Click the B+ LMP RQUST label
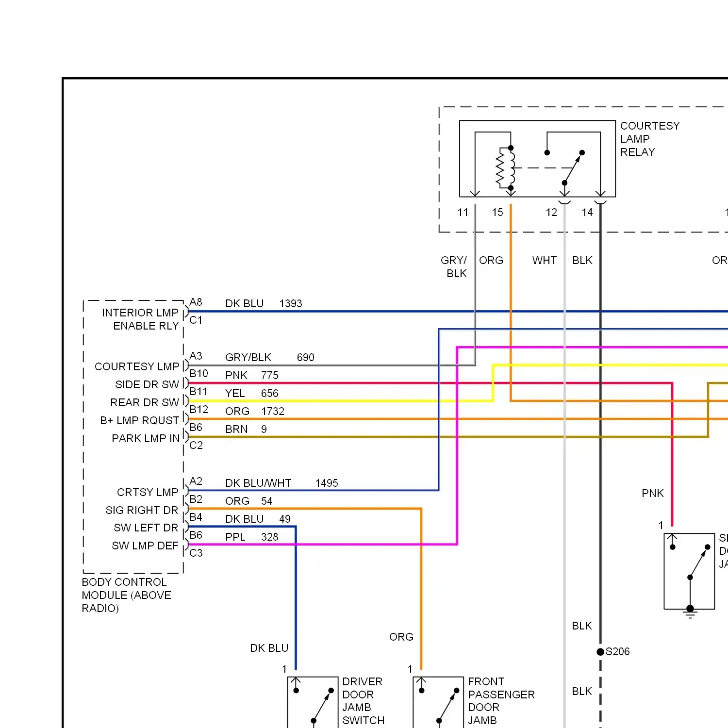 [x=140, y=420]
